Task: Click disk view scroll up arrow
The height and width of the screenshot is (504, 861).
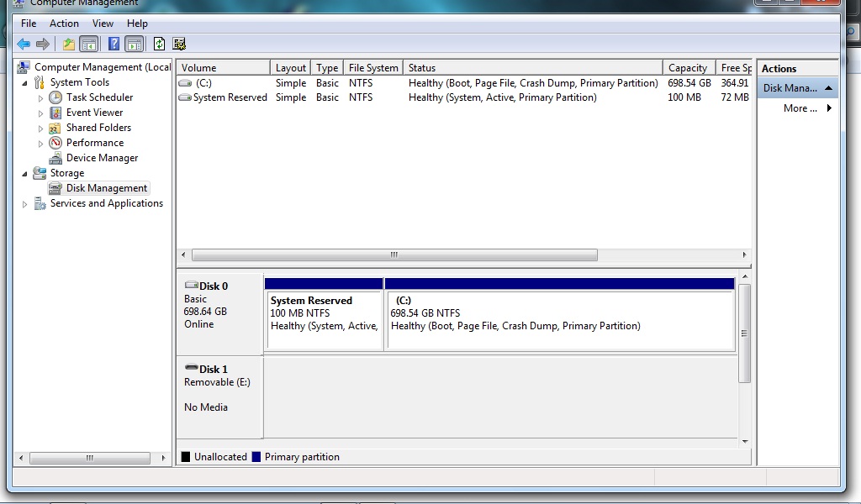Action: point(745,277)
